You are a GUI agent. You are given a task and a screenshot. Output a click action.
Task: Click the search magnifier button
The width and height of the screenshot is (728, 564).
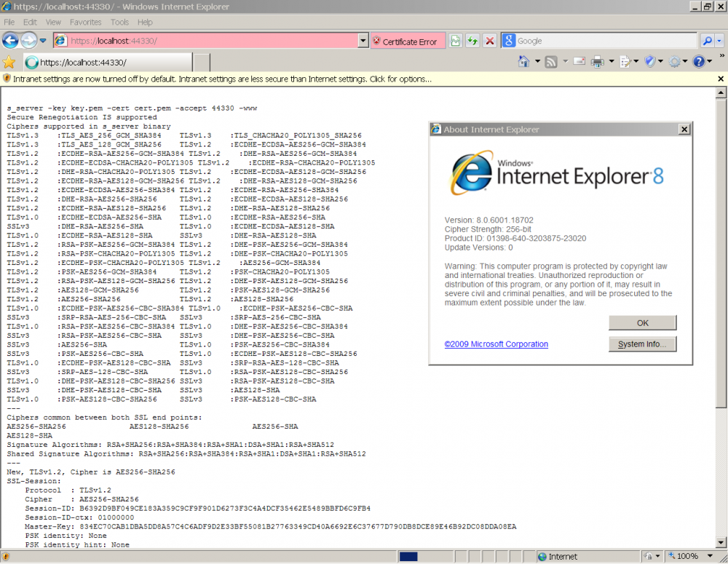pos(707,41)
